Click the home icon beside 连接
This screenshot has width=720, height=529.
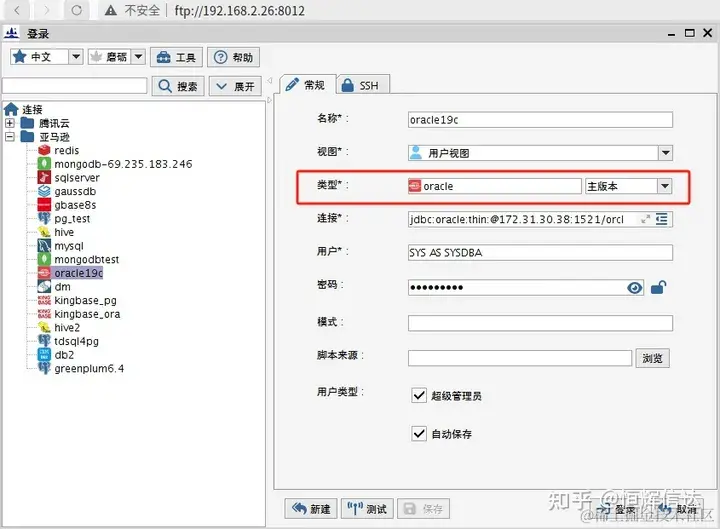pyautogui.click(x=11, y=109)
